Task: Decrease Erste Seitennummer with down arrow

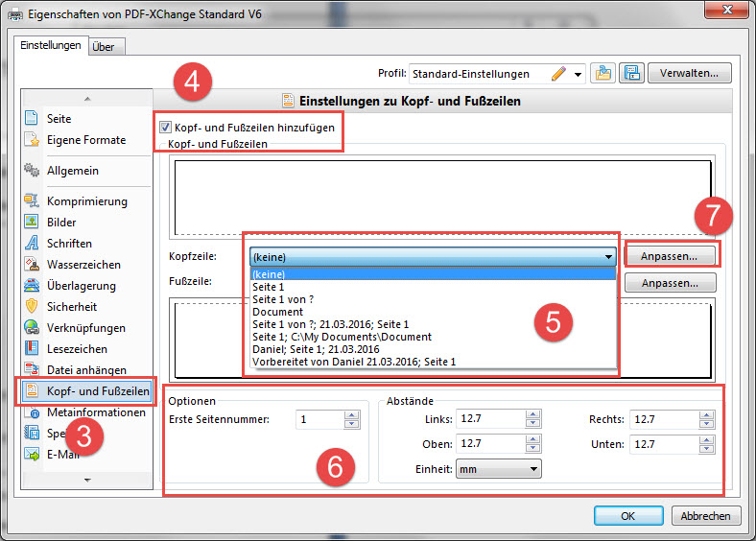Action: [x=352, y=424]
